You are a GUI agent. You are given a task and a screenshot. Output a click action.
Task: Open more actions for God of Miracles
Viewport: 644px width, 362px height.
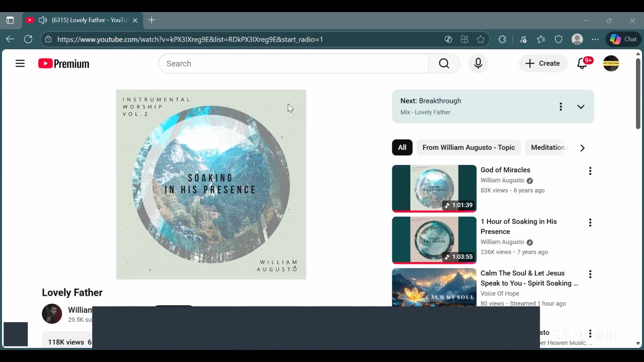coord(590,171)
